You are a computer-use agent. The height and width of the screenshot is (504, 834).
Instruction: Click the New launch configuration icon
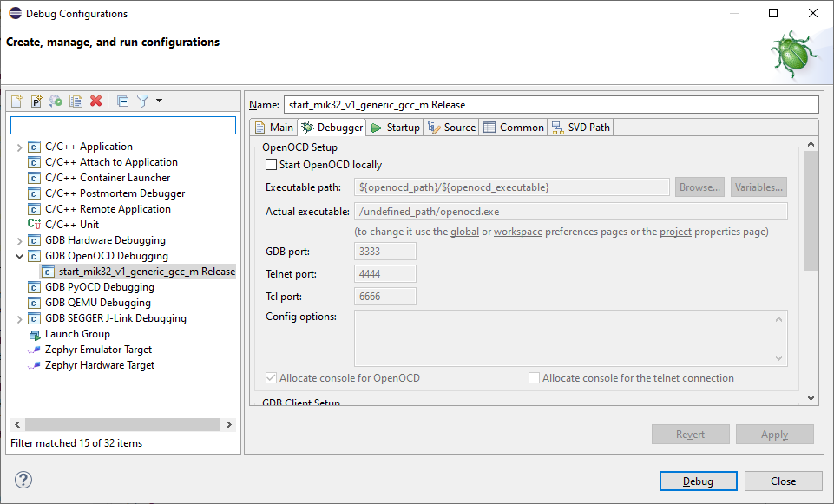pos(16,101)
